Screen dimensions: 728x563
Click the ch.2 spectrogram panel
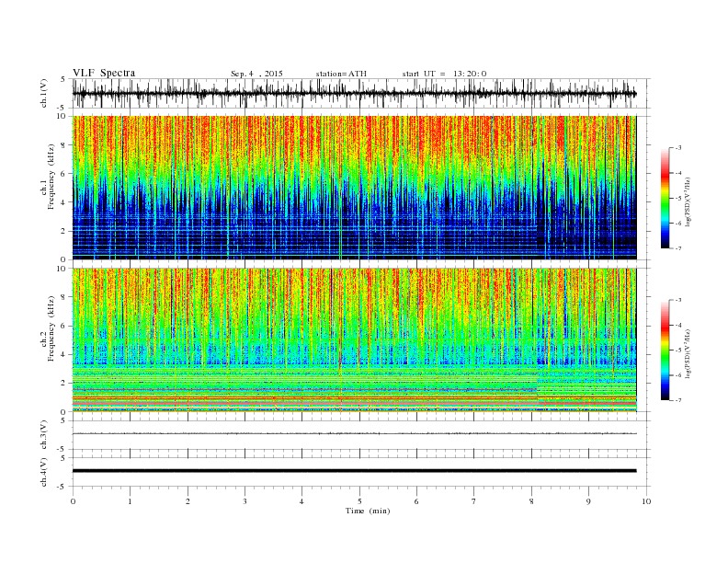click(x=354, y=340)
